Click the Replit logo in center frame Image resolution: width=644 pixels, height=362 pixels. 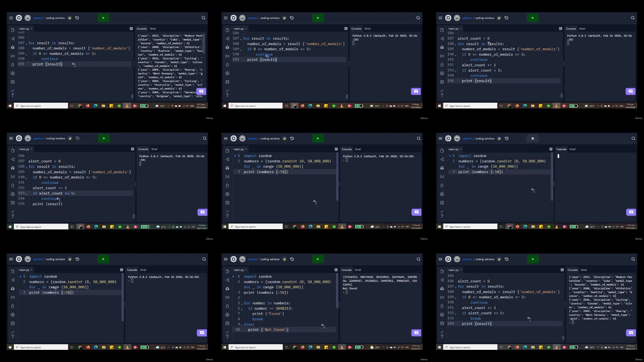coord(234,138)
